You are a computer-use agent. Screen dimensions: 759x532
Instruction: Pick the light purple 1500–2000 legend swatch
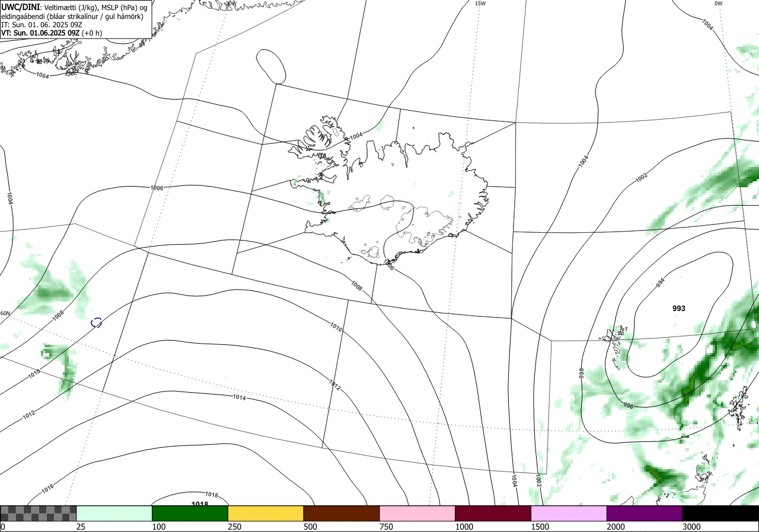[569, 513]
